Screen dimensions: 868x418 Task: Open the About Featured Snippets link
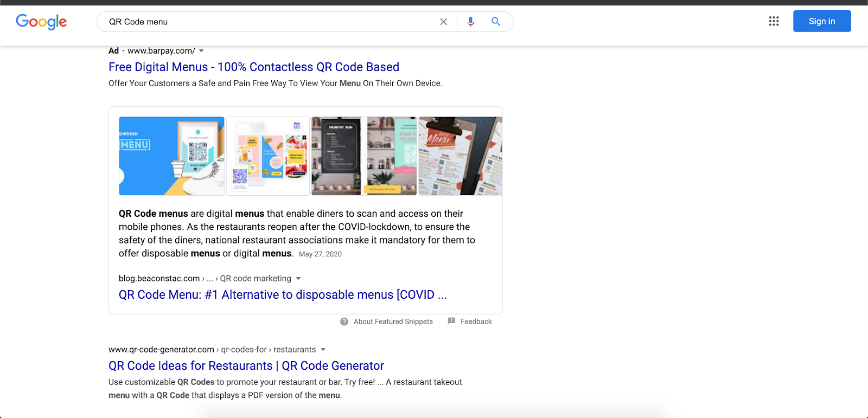coord(393,321)
